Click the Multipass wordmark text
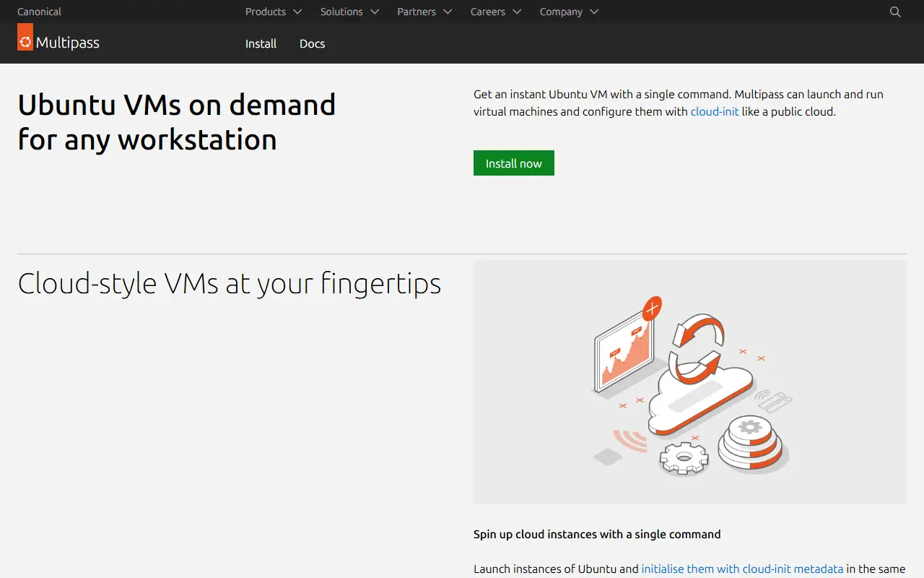924x578 pixels. tap(68, 43)
